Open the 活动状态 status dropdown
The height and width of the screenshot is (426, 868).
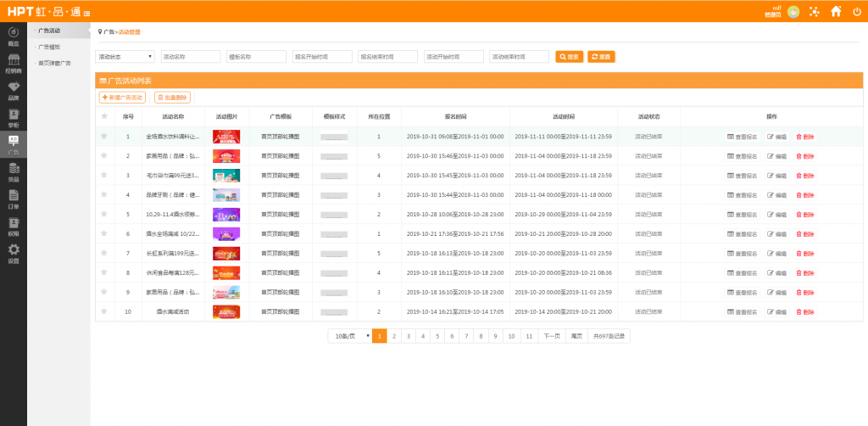pyautogui.click(x=125, y=57)
